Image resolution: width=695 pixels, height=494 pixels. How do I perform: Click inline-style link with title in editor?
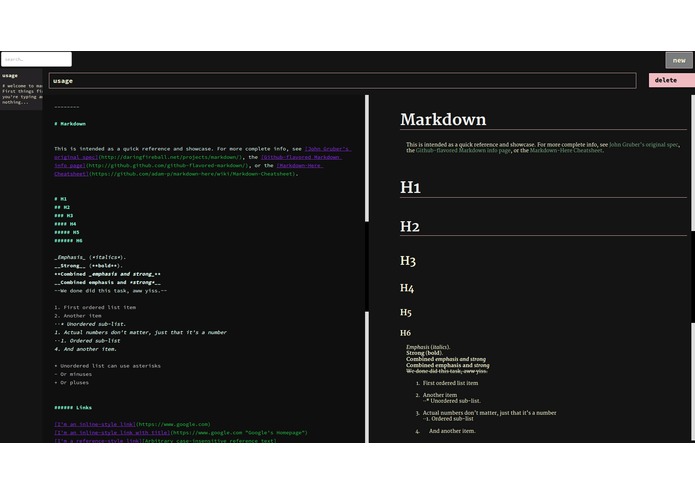click(x=180, y=432)
